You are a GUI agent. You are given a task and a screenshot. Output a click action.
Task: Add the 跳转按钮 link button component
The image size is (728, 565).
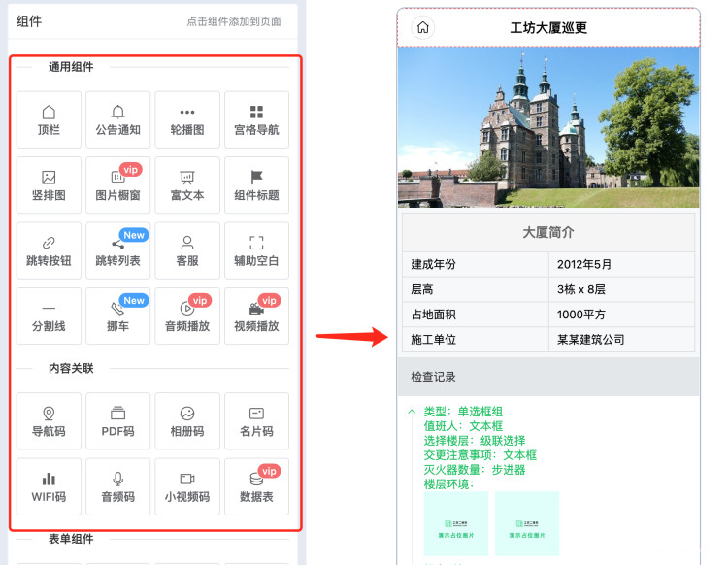point(49,250)
